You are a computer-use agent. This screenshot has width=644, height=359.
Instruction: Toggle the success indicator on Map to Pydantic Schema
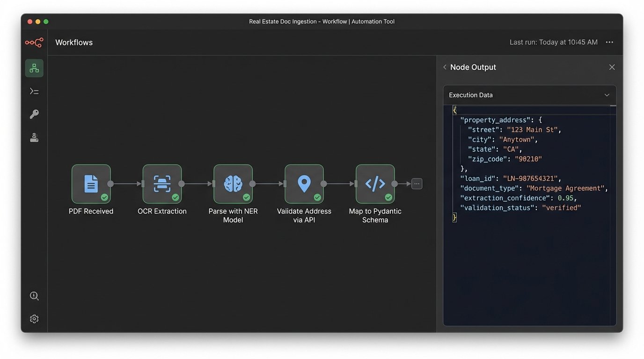click(x=388, y=198)
